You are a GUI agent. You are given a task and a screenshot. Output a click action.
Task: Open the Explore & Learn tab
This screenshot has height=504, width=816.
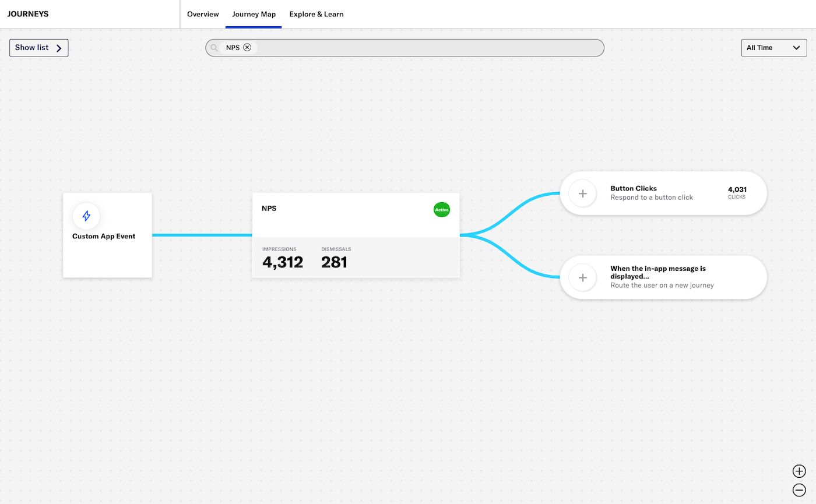point(316,14)
